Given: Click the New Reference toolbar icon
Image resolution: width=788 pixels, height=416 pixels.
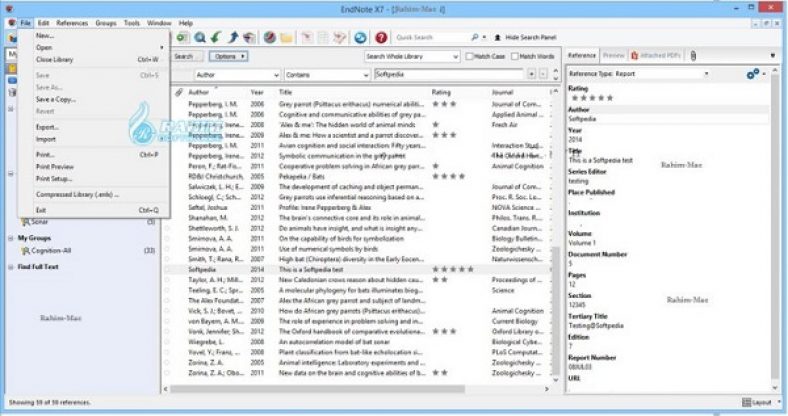Looking at the screenshot, I should tap(182, 38).
